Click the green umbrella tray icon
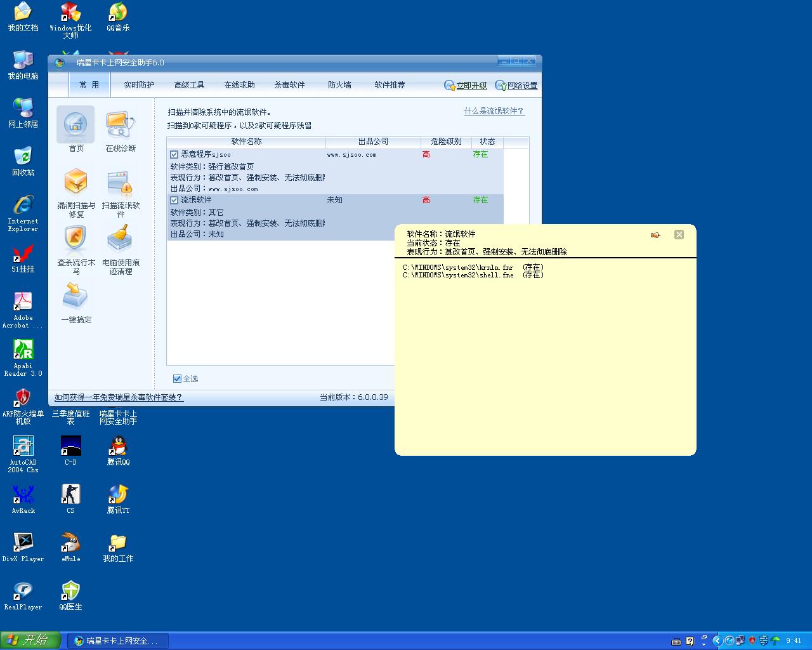The height and width of the screenshot is (650, 812). point(775,641)
